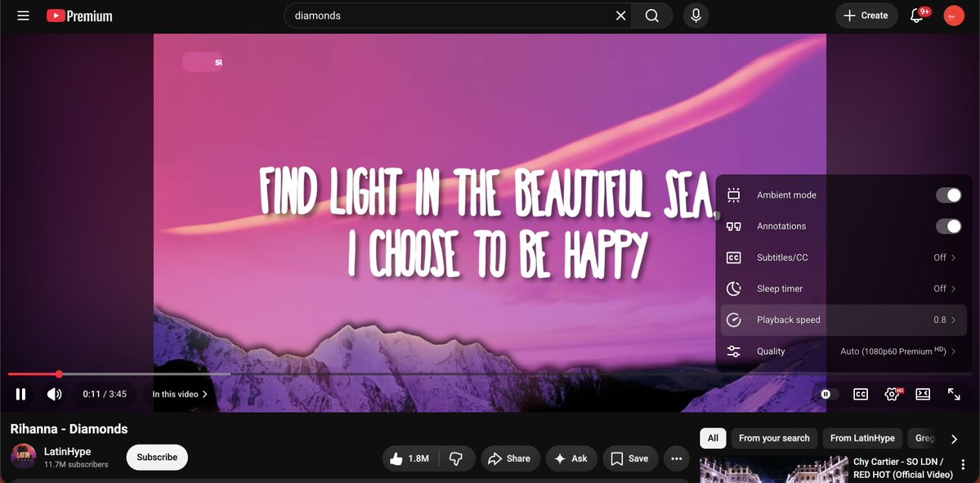This screenshot has height=483, width=980.
Task: Seek using the video progress bar
Action: (490, 374)
